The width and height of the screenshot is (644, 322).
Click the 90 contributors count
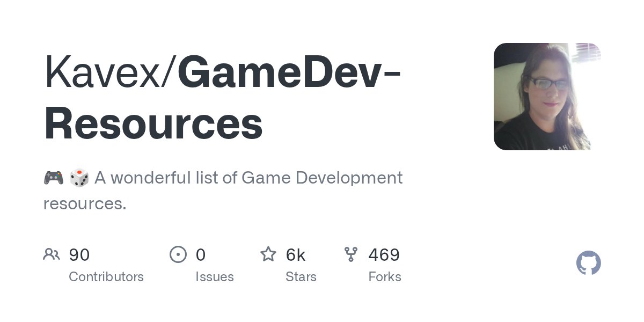[x=79, y=255]
